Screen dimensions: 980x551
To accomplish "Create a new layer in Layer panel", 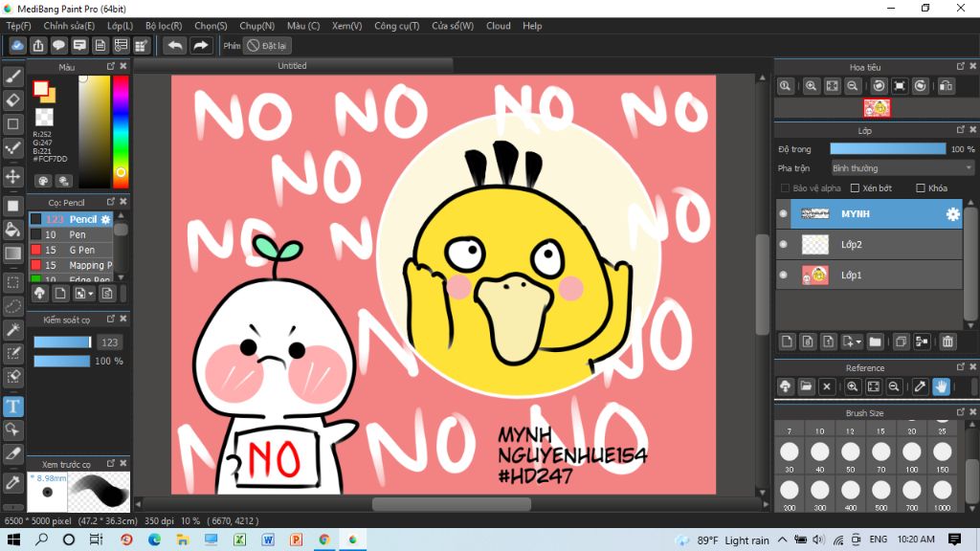I will [787, 342].
